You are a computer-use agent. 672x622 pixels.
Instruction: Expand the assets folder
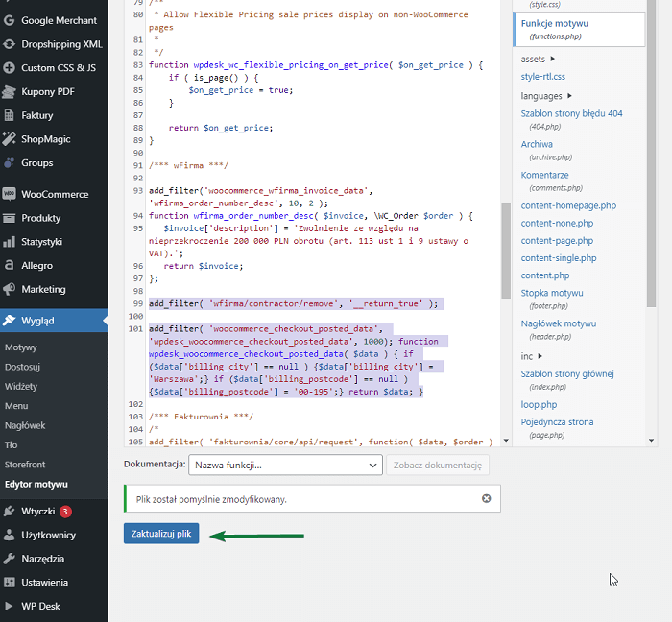click(538, 60)
